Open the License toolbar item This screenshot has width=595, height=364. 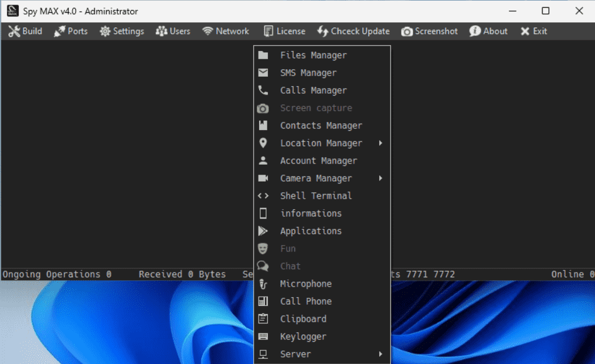(x=284, y=31)
